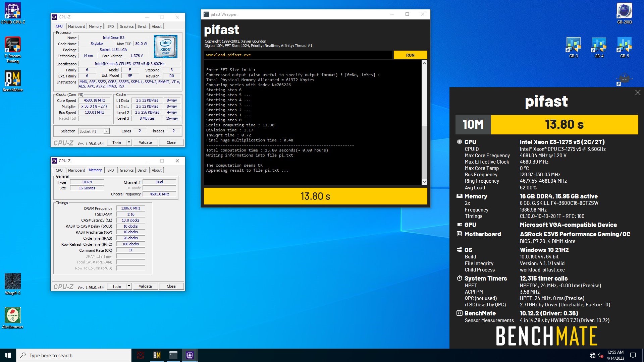Image resolution: width=644 pixels, height=362 pixels.
Task: Click CPU-Z taskbar icon
Action: (190, 355)
